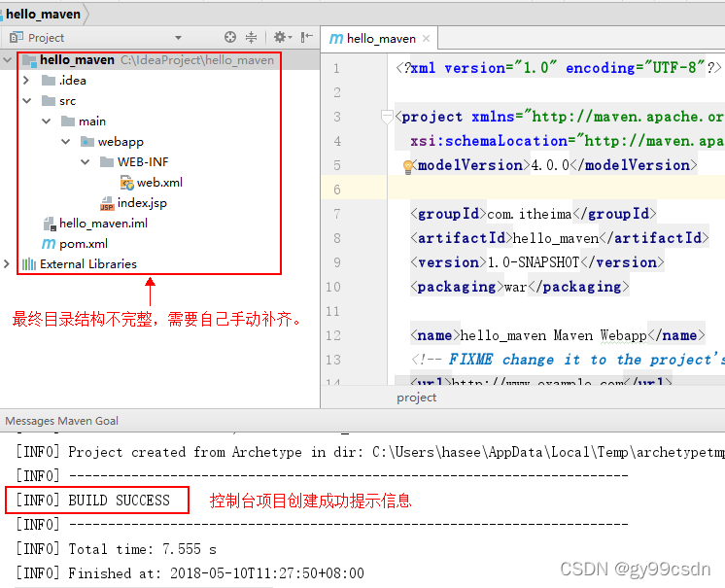Click the External Libraries icon
Image resolution: width=725 pixels, height=588 pixels.
(x=28, y=264)
